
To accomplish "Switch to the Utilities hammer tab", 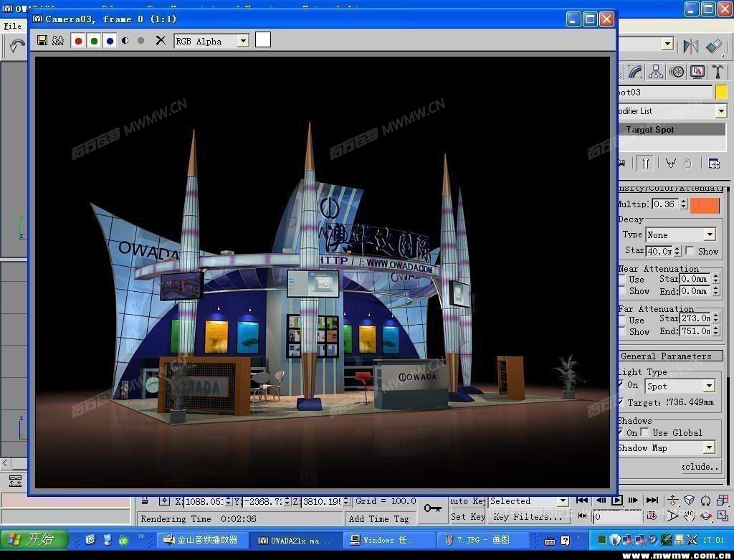I will 718,72.
